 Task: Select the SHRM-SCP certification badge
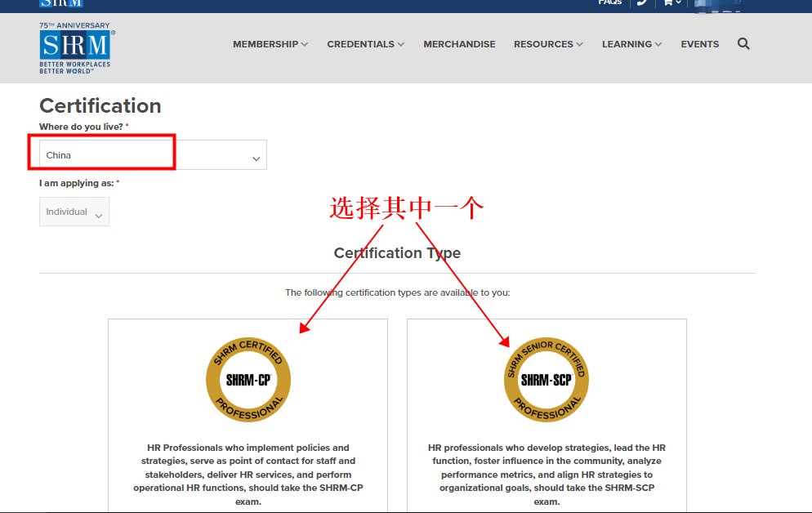coord(547,380)
